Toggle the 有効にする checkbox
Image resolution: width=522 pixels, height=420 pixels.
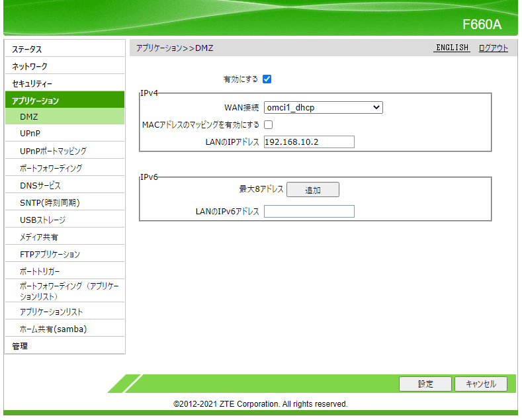coord(267,79)
